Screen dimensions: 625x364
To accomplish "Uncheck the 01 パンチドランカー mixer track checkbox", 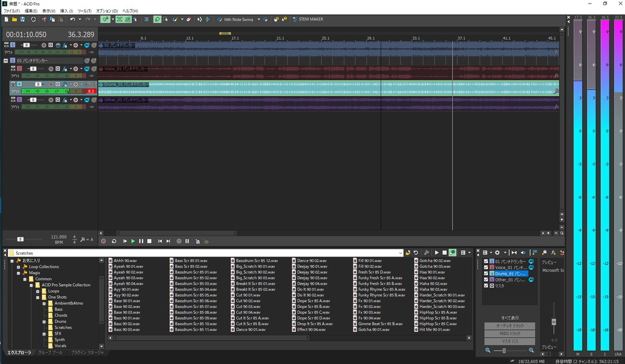I will [x=486, y=262].
